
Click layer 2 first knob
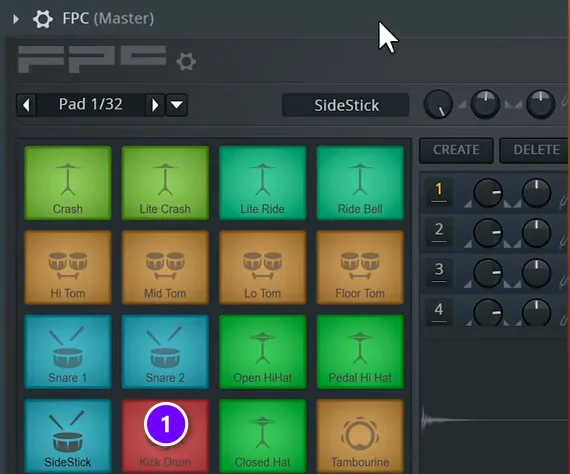click(x=488, y=233)
